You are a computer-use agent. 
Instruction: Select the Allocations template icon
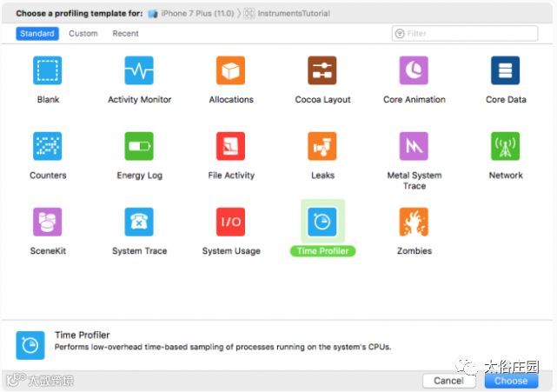pyautogui.click(x=230, y=70)
